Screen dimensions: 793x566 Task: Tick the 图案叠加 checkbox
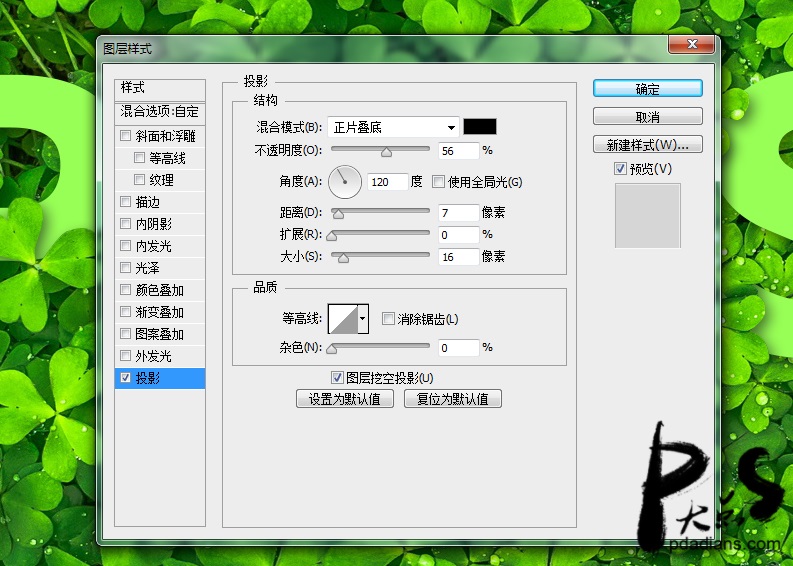[x=125, y=334]
